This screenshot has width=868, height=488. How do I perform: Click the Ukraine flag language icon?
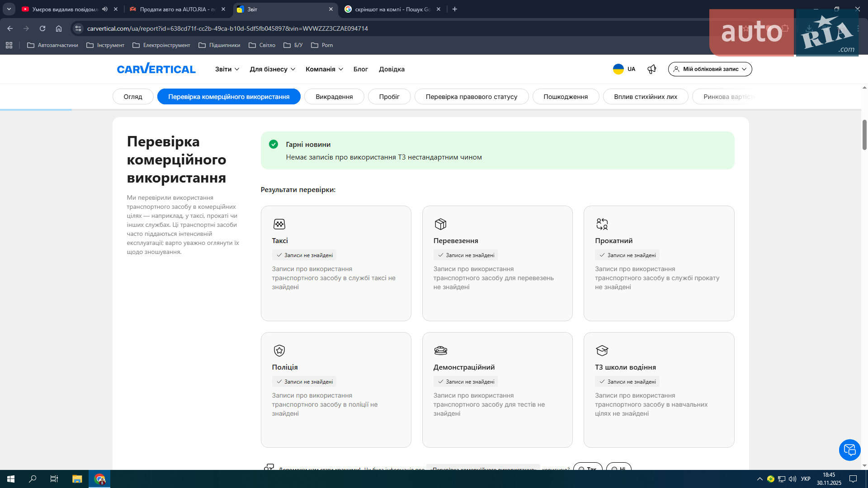point(618,69)
